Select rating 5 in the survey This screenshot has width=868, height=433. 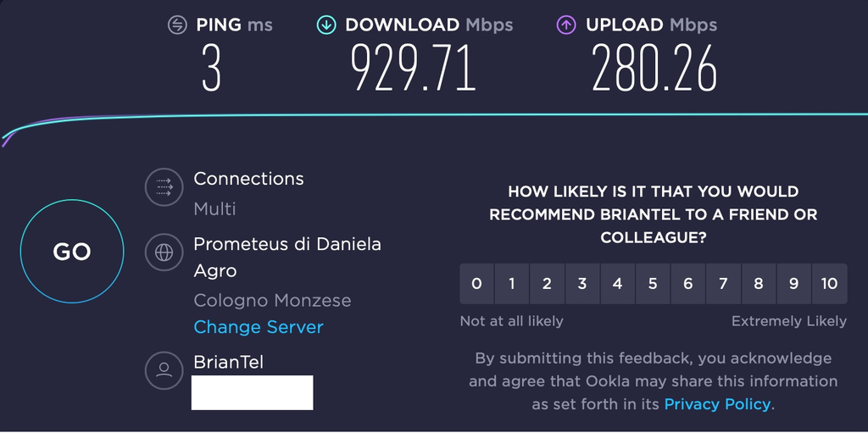tap(653, 284)
